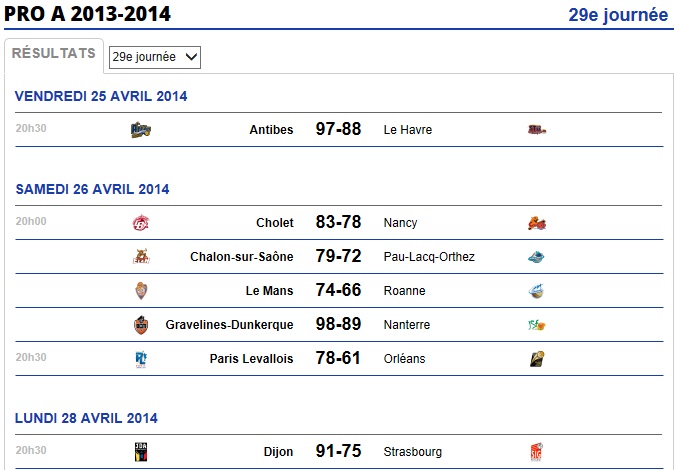674x470 pixels.
Task: Click the Gravelines-Dunkerque team name
Action: pos(229,325)
